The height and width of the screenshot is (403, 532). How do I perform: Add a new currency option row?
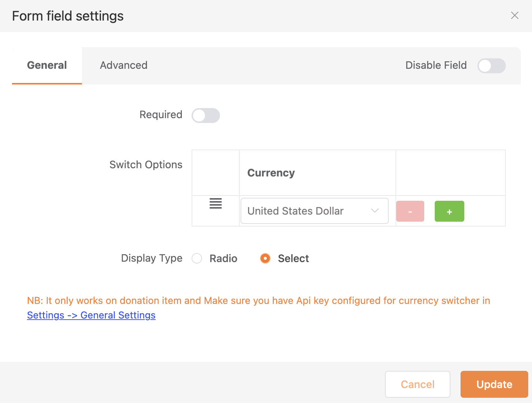coord(449,211)
